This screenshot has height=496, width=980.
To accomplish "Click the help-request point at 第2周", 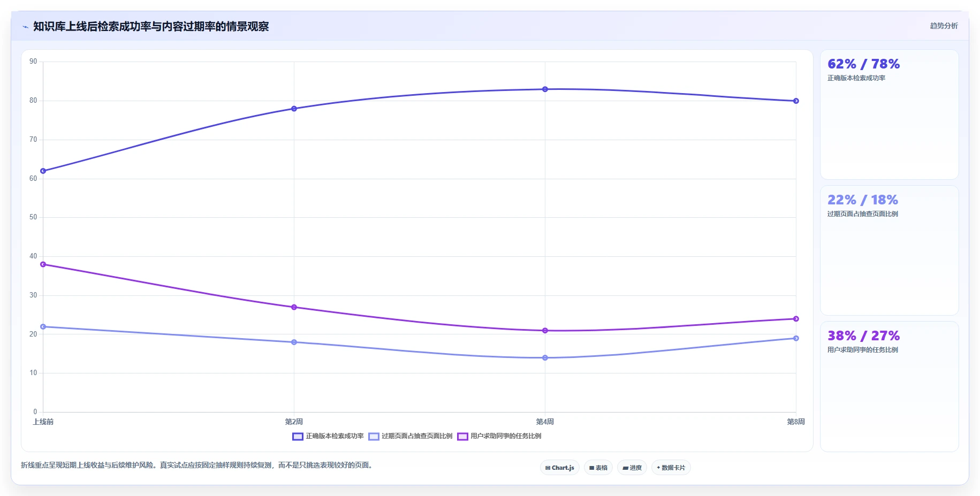I will 294,307.
